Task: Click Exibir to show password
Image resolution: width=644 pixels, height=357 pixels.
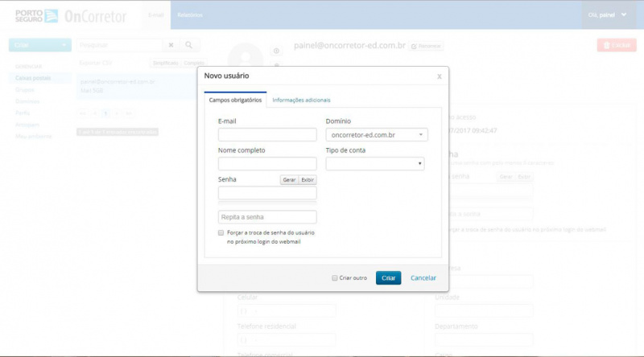Action: coord(308,180)
